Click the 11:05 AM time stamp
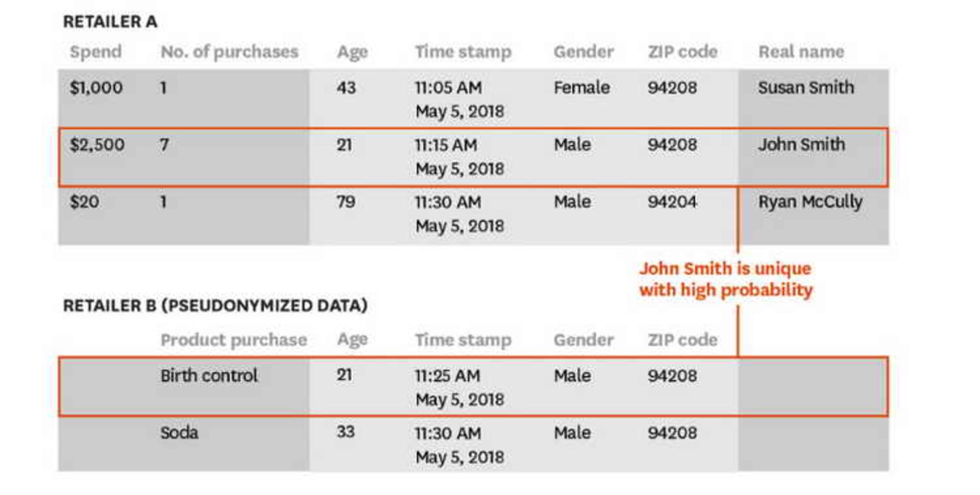This screenshot has height=495, width=980. pyautogui.click(x=448, y=88)
